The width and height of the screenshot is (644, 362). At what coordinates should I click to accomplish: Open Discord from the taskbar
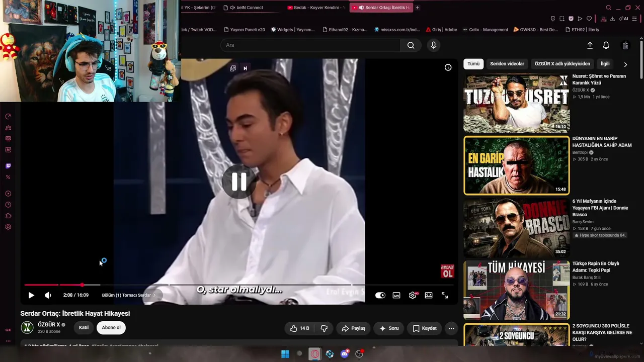pyautogui.click(x=345, y=354)
